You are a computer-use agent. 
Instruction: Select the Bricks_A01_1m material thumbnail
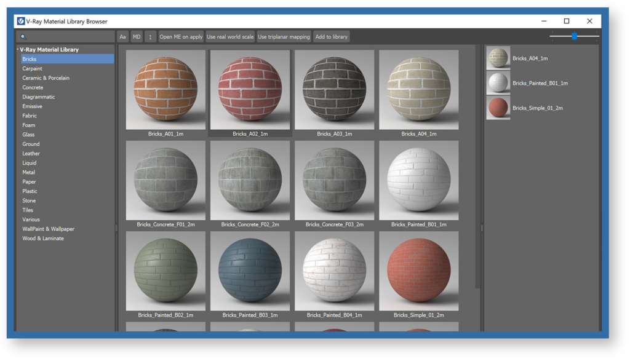tap(165, 90)
